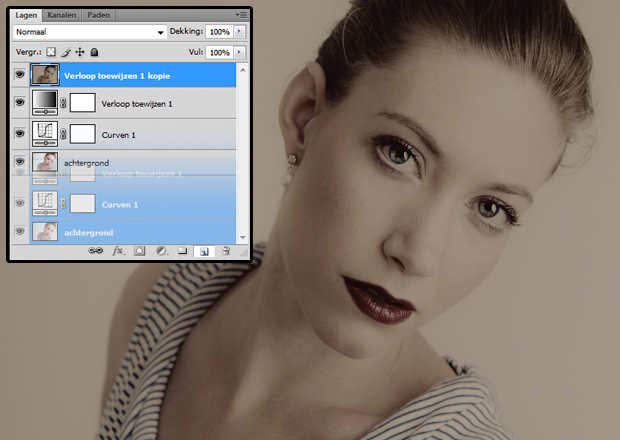Click the create new layer icon

204,251
